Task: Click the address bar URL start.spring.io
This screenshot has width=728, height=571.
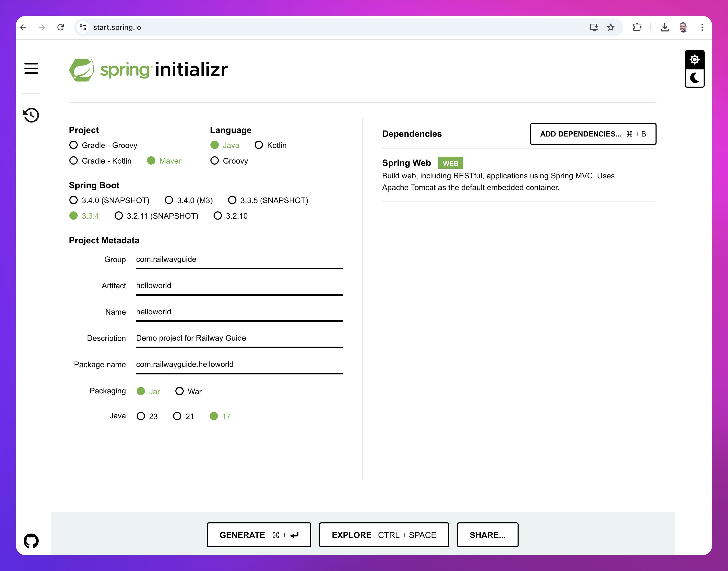Action: 117,27
